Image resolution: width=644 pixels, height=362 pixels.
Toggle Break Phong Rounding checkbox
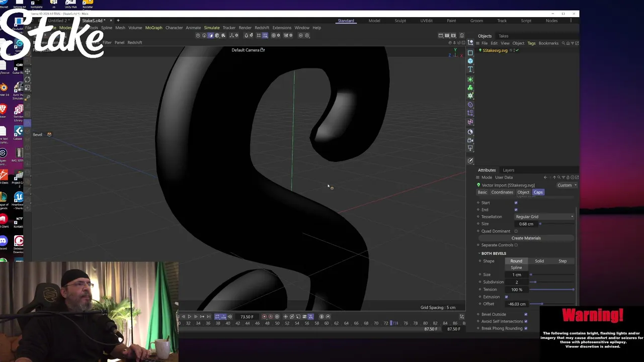pos(526,328)
